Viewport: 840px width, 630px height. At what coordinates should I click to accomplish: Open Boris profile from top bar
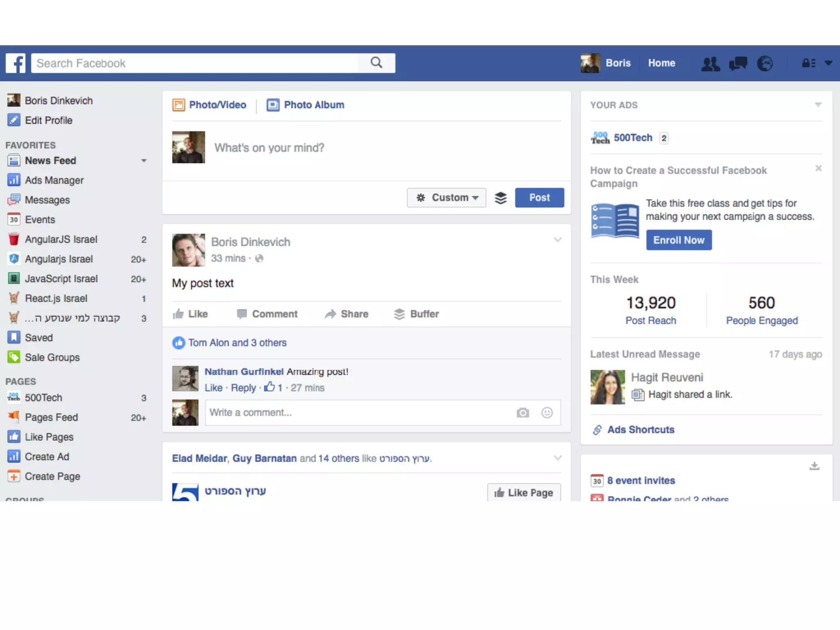[x=606, y=63]
